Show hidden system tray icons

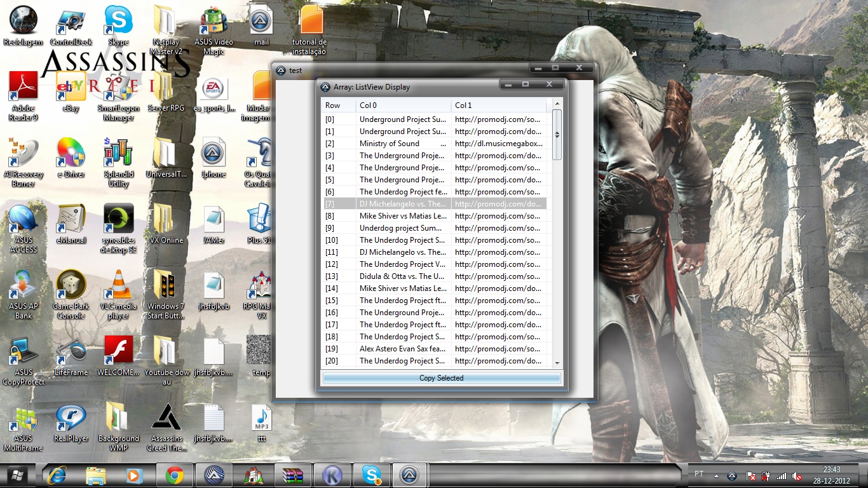click(717, 475)
